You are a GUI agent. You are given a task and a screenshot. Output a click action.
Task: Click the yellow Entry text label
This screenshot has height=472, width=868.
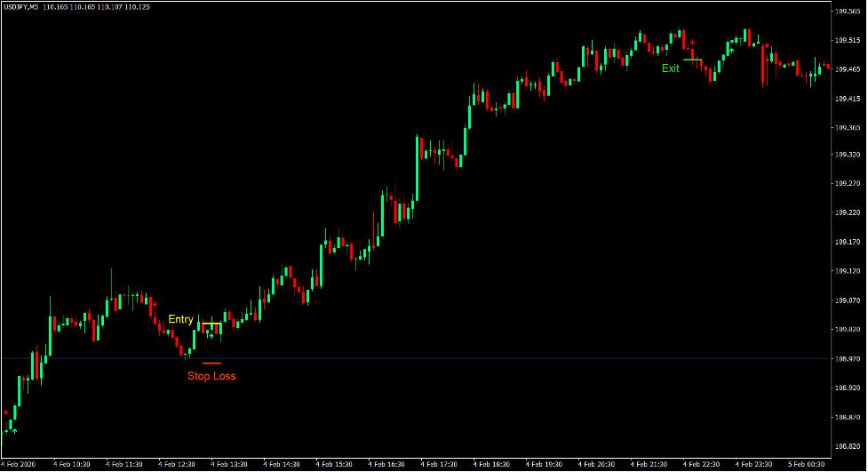pyautogui.click(x=180, y=320)
